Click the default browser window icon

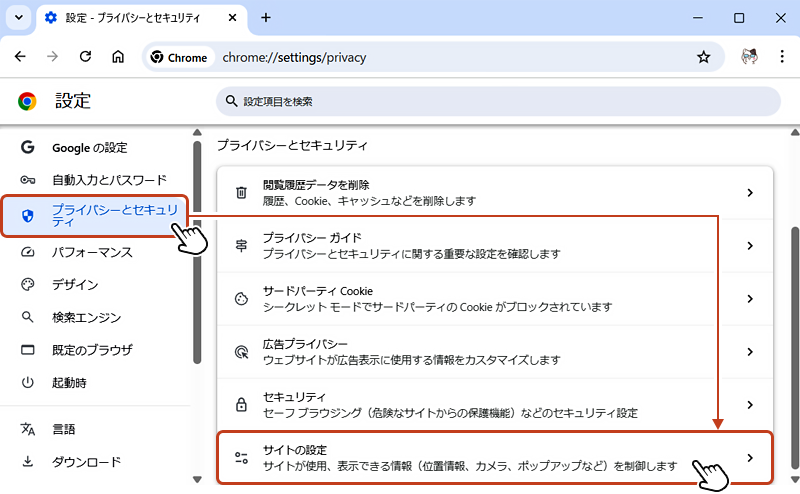click(x=28, y=350)
